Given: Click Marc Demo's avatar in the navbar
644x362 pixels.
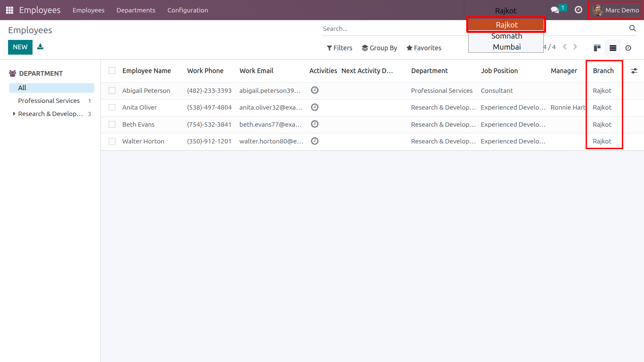Looking at the screenshot, I should pyautogui.click(x=597, y=10).
